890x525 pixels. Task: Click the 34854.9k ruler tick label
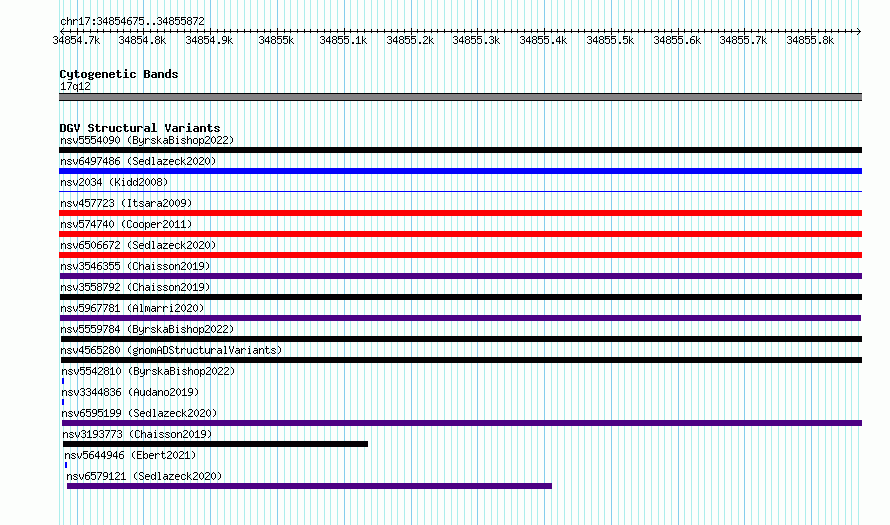tap(209, 40)
